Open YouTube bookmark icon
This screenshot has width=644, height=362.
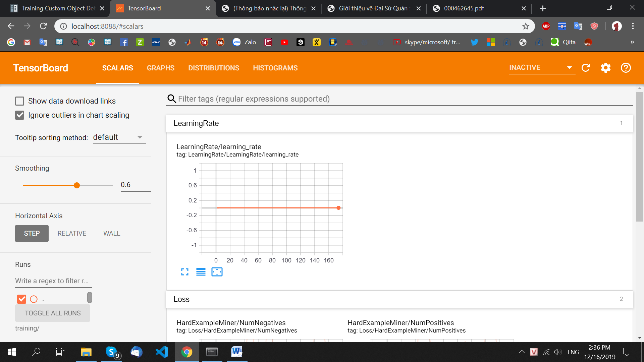(x=284, y=42)
